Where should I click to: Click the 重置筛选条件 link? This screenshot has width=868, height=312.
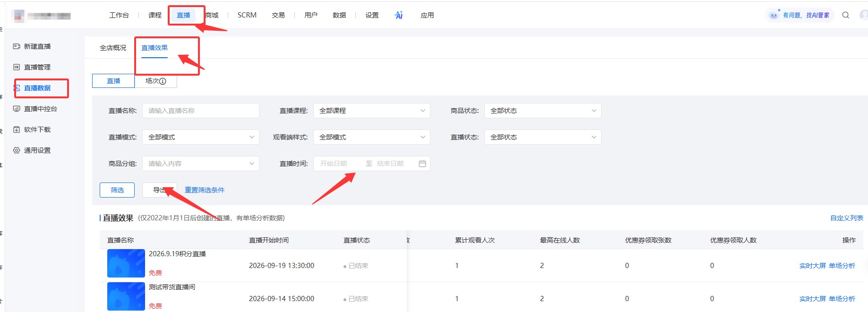click(x=205, y=190)
